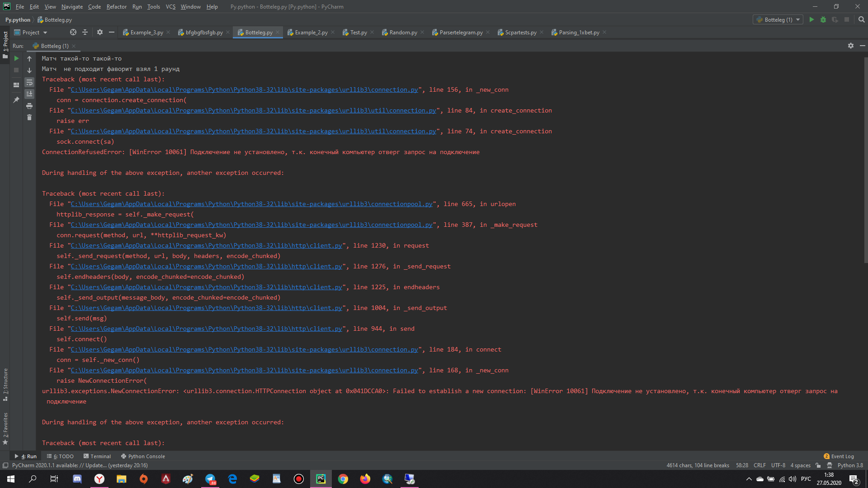Open Search Everywhere magnifier icon
Viewport: 868px width, 488px height.
[861, 20]
